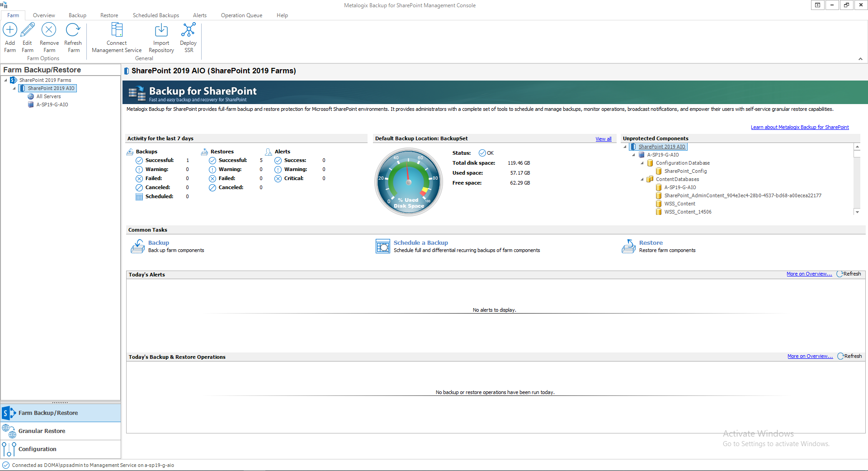The width and height of the screenshot is (868, 471).
Task: Collapse the Configuration Database node
Action: (642, 163)
